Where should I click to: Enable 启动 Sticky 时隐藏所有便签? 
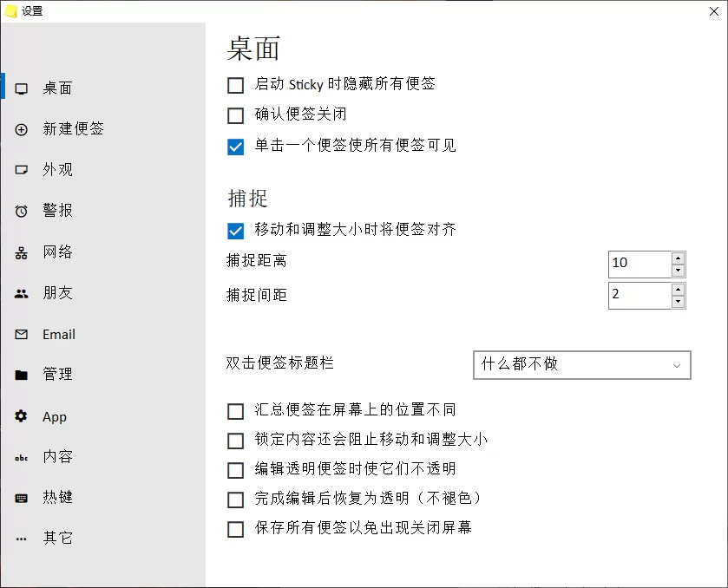pos(235,85)
